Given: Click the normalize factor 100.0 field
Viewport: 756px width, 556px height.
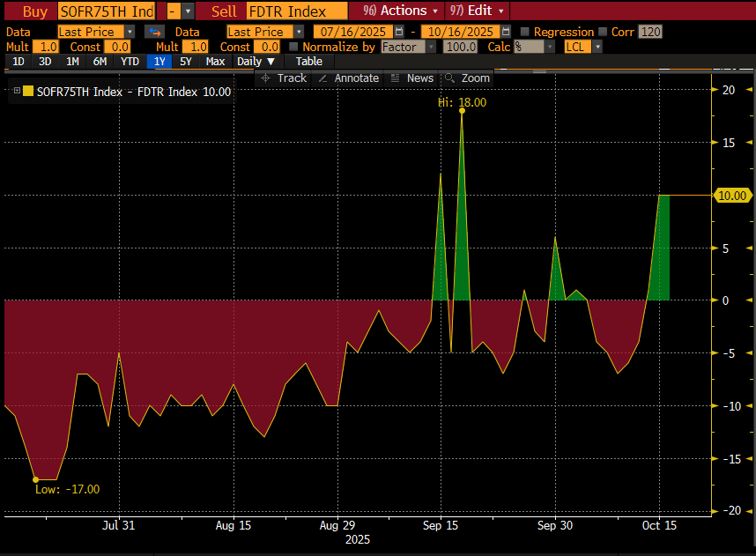Looking at the screenshot, I should point(461,47).
